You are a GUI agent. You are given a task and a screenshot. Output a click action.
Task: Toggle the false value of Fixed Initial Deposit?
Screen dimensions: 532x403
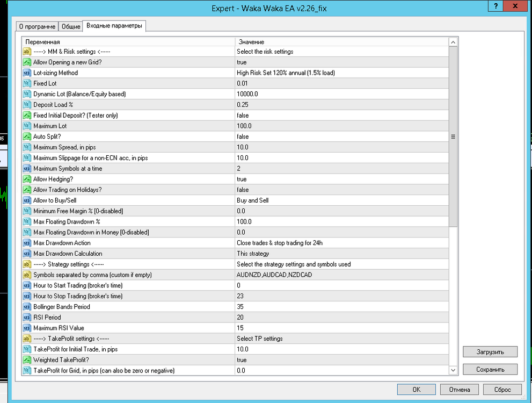coord(341,116)
